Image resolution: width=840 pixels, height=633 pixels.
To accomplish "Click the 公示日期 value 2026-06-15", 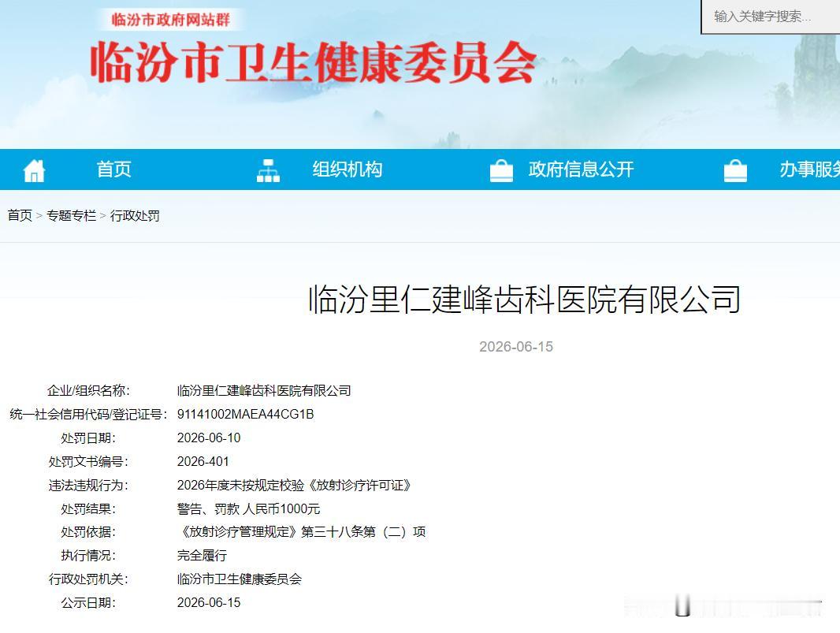I will (209, 602).
